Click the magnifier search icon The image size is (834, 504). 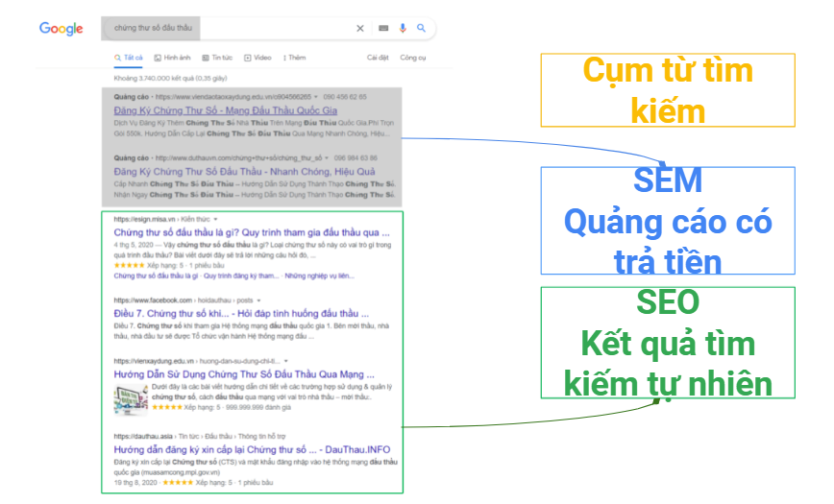pyautogui.click(x=421, y=28)
